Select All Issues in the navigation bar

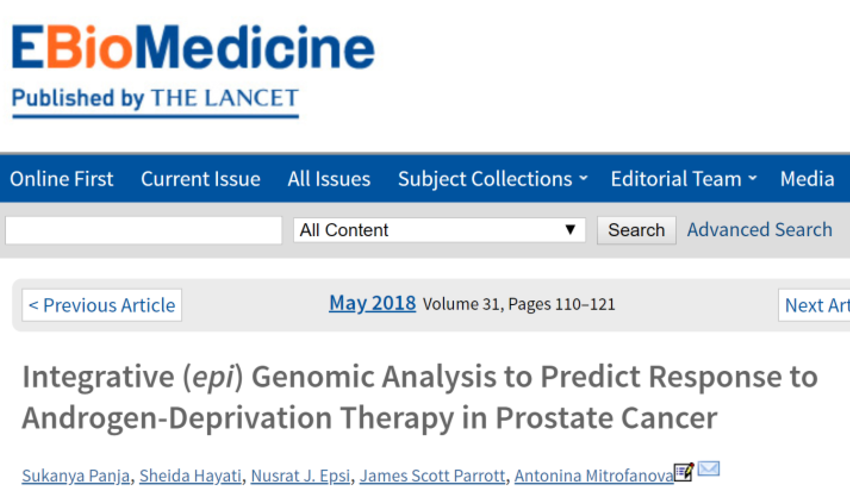(x=329, y=179)
